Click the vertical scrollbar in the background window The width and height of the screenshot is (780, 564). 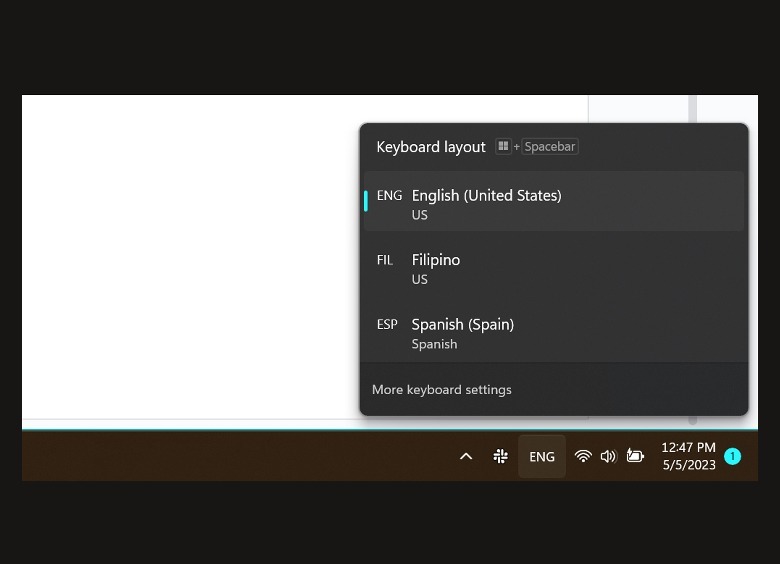[x=692, y=109]
